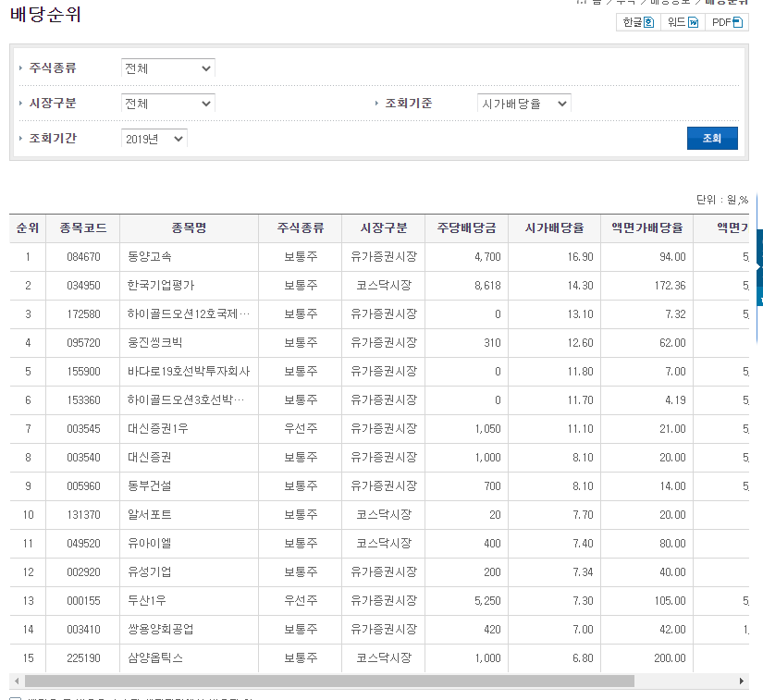Click the horizontal scrollbar left arrow

pyautogui.click(x=17, y=681)
